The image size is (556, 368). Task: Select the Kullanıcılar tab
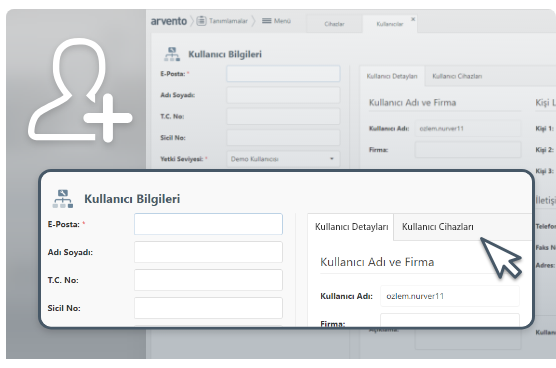pyautogui.click(x=390, y=24)
